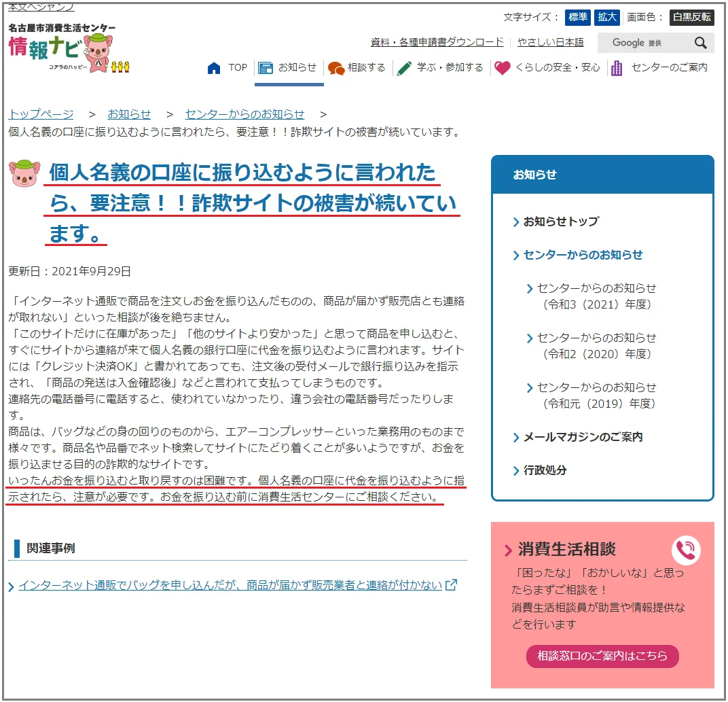Open the お知らせ navigation tab
728x702 pixels.
pos(289,68)
